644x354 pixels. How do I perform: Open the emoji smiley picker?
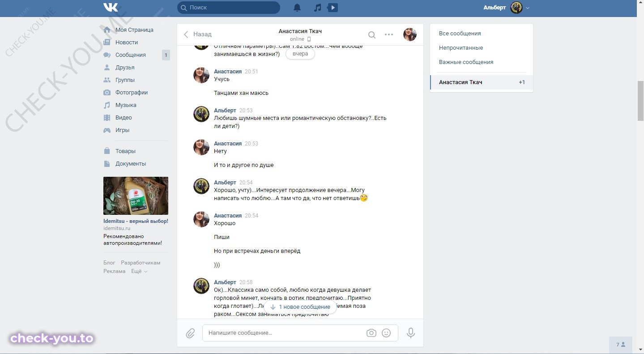click(x=386, y=333)
